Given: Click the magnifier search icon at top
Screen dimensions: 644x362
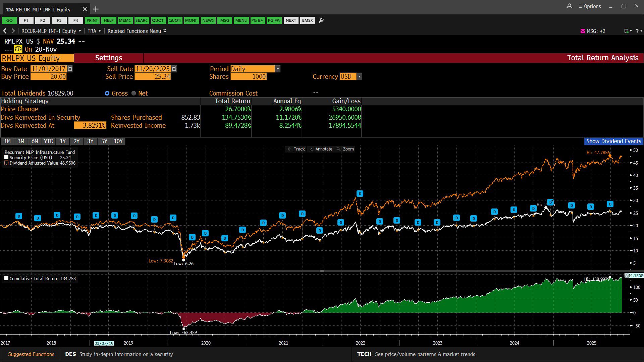Looking at the screenshot, I should (x=569, y=6).
